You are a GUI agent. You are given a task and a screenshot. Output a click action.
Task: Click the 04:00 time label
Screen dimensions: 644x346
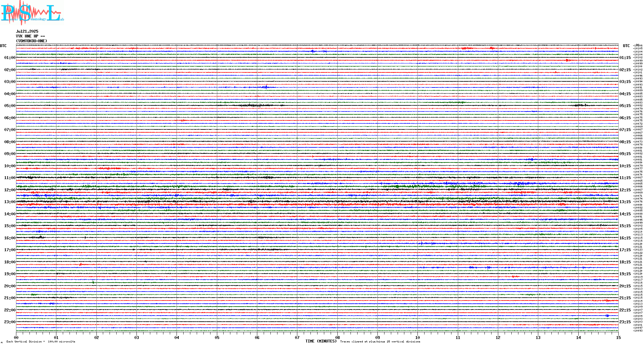pyautogui.click(x=10, y=94)
